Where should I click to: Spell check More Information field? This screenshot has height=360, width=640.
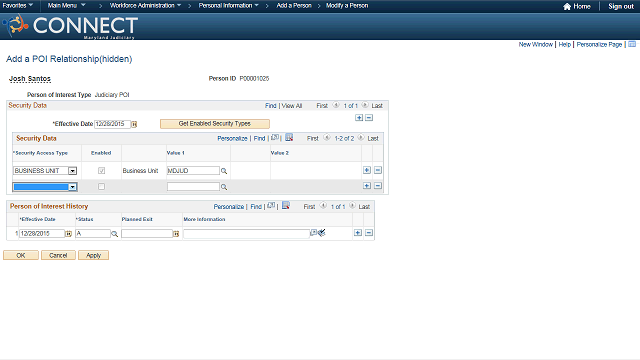(322, 233)
